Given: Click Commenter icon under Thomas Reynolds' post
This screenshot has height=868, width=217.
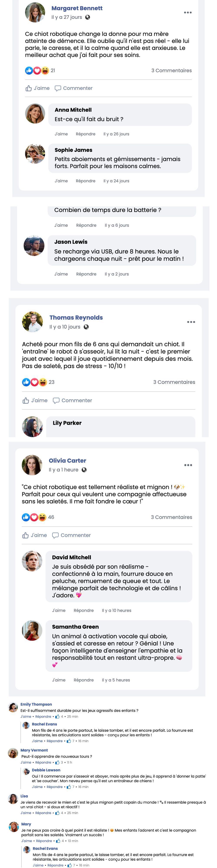Looking at the screenshot, I should tap(56, 400).
